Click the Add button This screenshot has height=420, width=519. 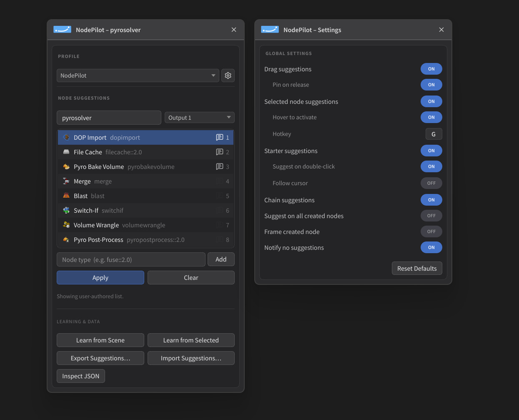(x=221, y=259)
